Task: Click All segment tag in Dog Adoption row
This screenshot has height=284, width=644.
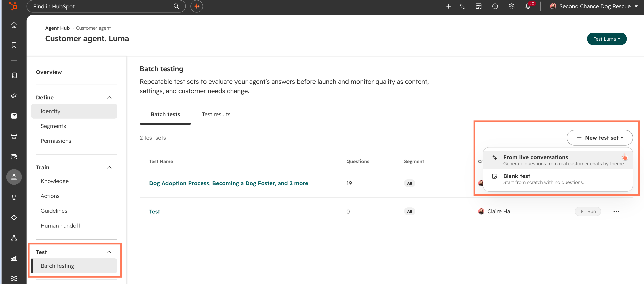Action: pos(409,183)
